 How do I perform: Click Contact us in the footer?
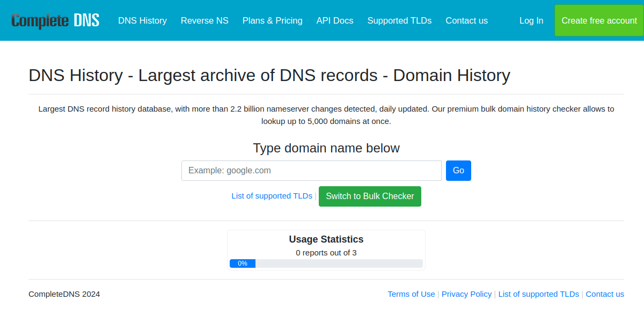click(x=604, y=294)
